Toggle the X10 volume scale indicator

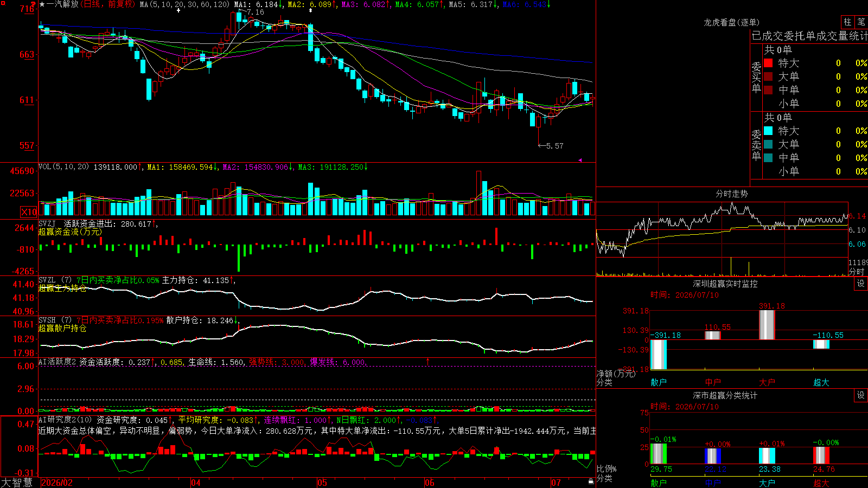[x=29, y=212]
